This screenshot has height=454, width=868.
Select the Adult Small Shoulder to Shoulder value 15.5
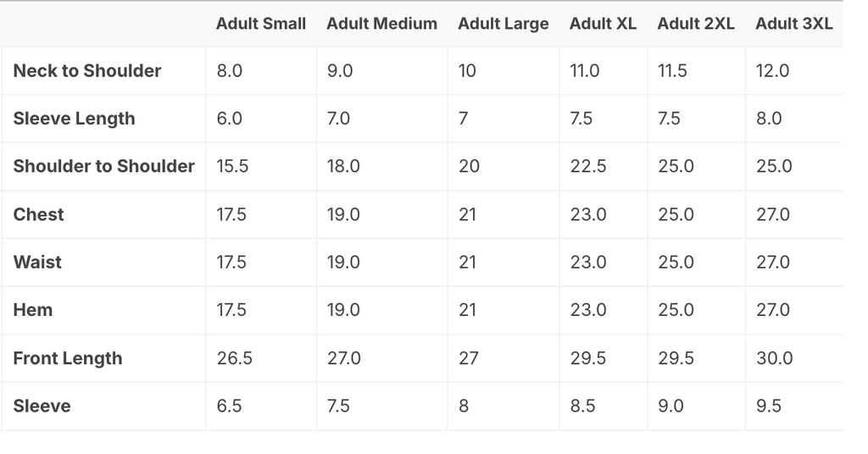coord(232,166)
